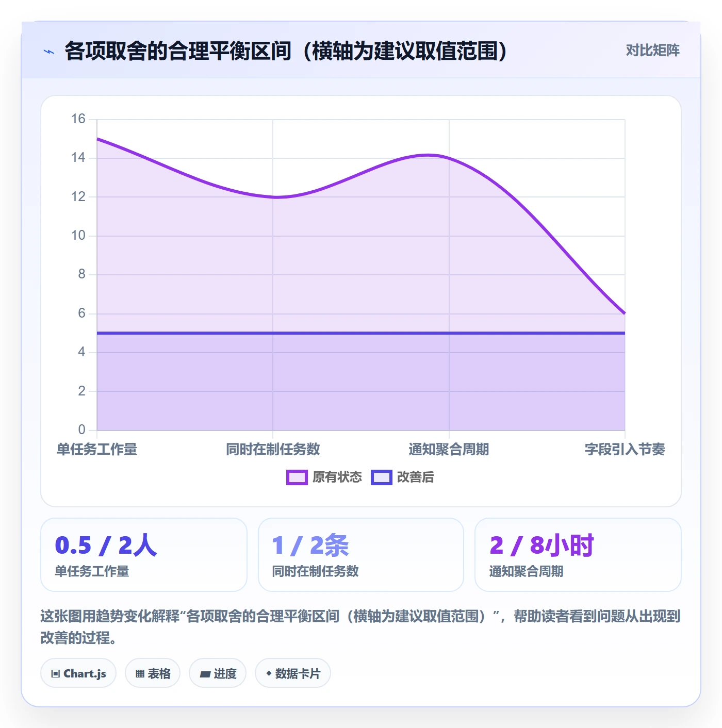Click the 通知聚合周期 caption in the metric card

[x=526, y=571]
